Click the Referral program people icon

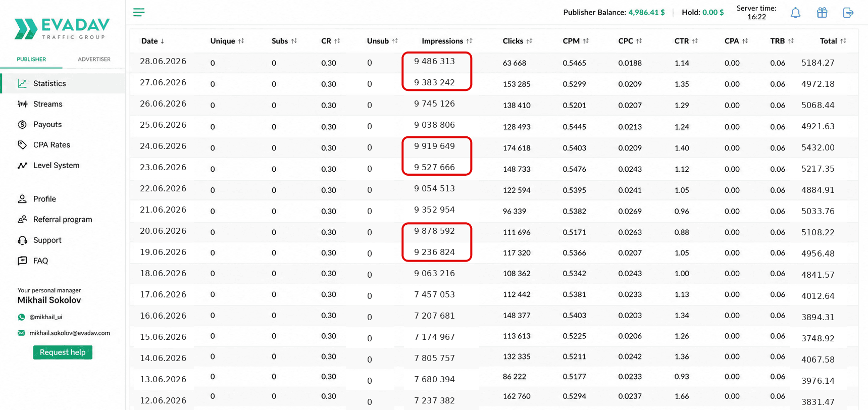coord(22,219)
